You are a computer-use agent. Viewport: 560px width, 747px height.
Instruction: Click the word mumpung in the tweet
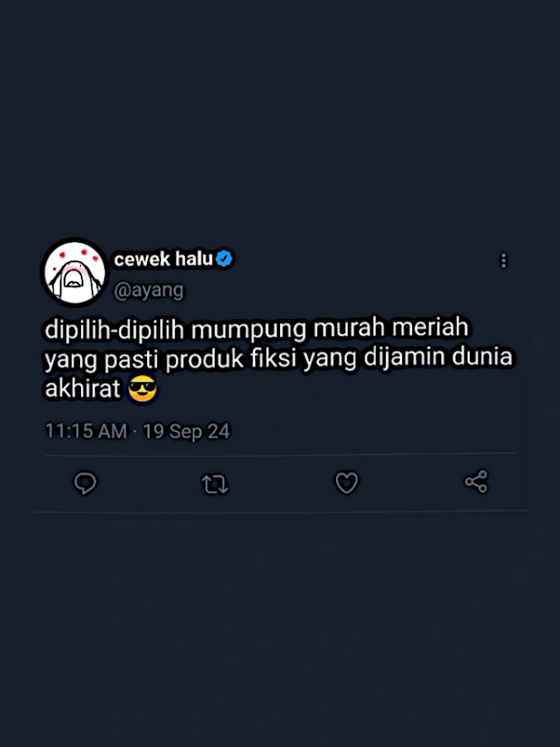click(x=248, y=331)
